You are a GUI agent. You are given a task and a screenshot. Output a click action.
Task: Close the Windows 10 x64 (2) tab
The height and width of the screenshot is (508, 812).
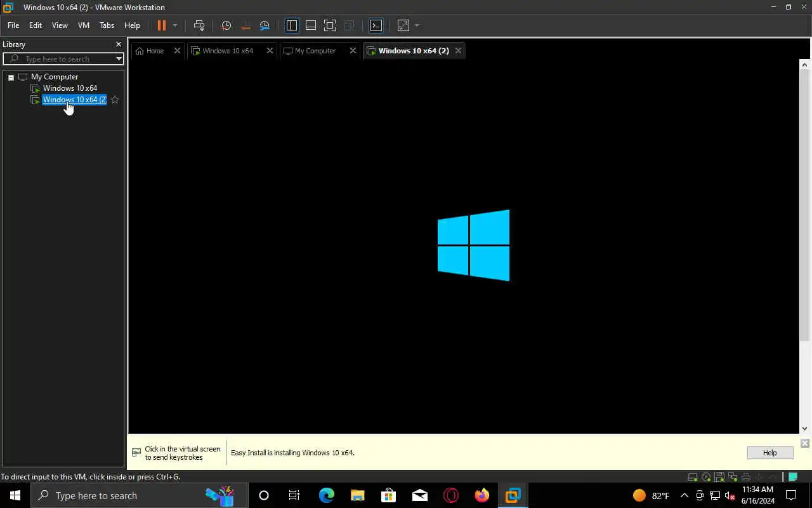[458, 51]
